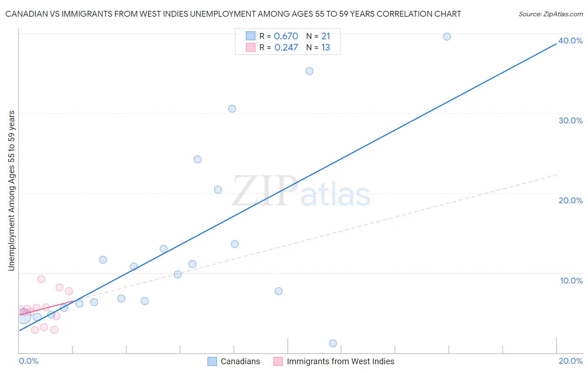Click the 40.0% y-axis tick label
This screenshot has height=373, width=588.
[x=570, y=41]
